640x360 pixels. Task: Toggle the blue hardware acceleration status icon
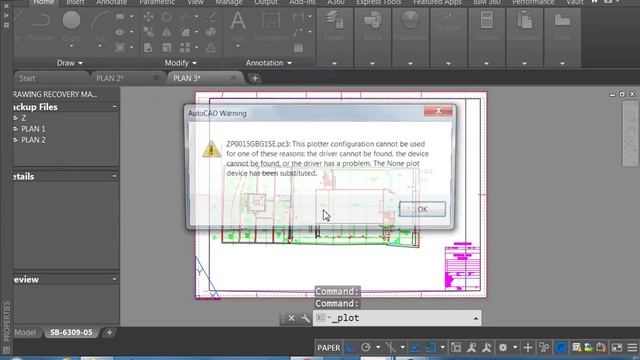pyautogui.click(x=561, y=347)
